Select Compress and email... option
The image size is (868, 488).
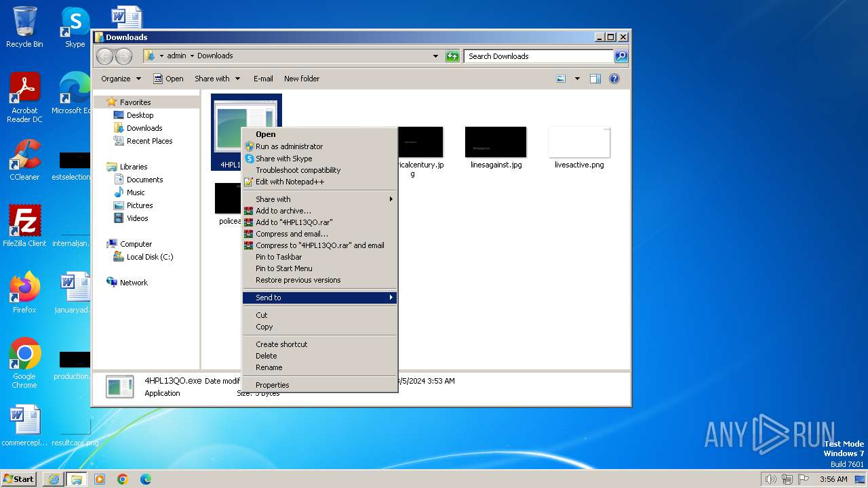tap(319, 234)
